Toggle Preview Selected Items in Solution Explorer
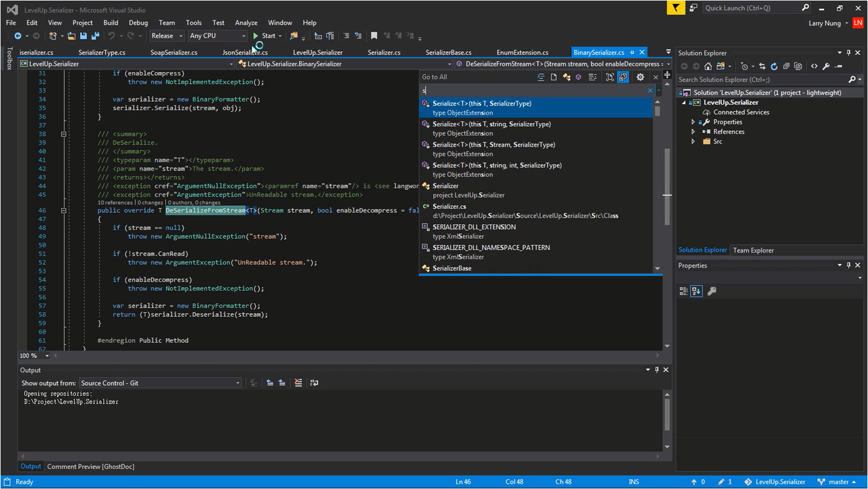 click(839, 67)
